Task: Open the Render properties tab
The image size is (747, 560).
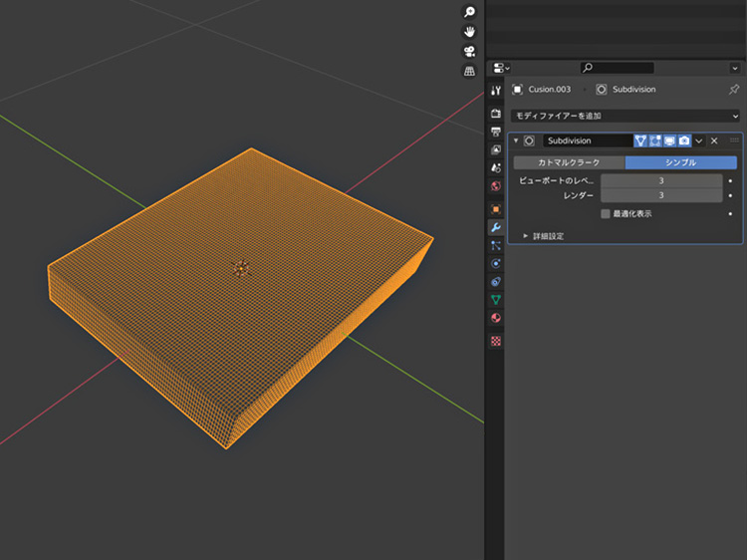Action: click(x=496, y=114)
